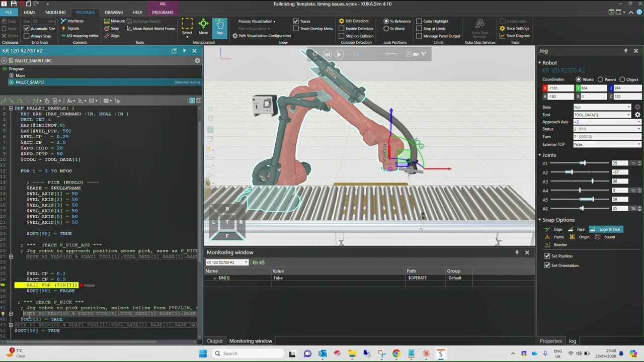Screen dimensions: 644x362
Task: Switch to the Output tab
Action: [x=215, y=341]
